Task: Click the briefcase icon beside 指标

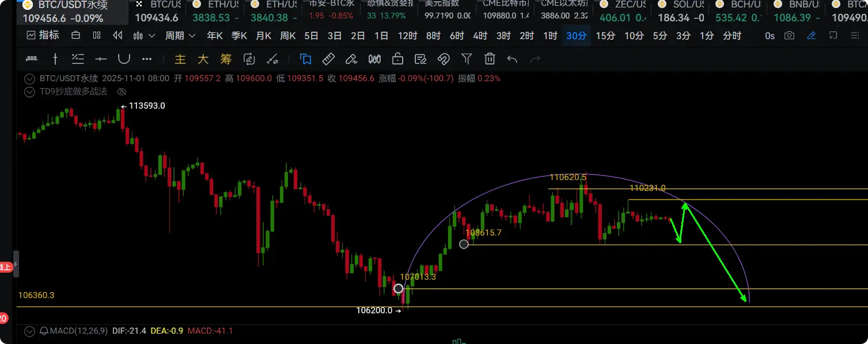Action: 75,36
